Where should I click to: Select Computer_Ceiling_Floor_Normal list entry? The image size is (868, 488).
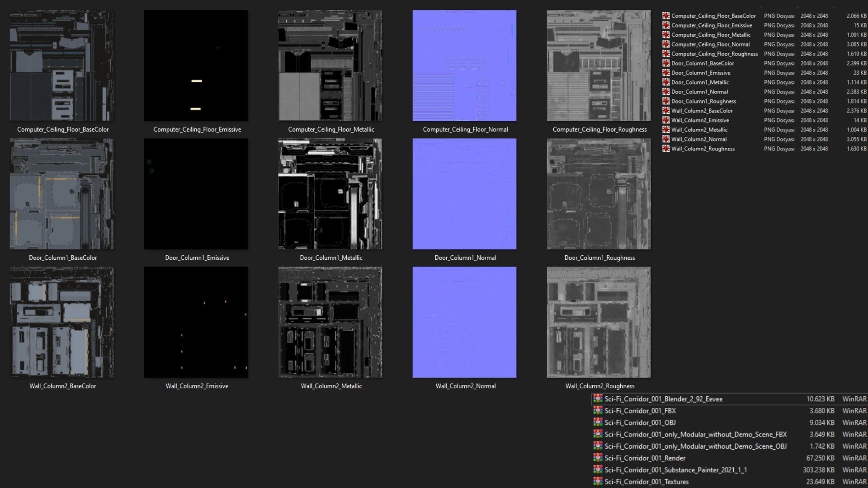click(x=710, y=44)
